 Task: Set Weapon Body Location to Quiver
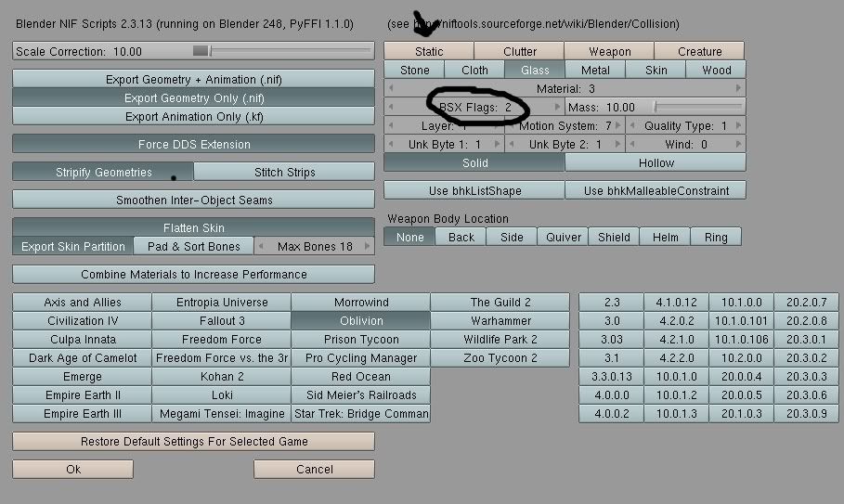(x=563, y=238)
